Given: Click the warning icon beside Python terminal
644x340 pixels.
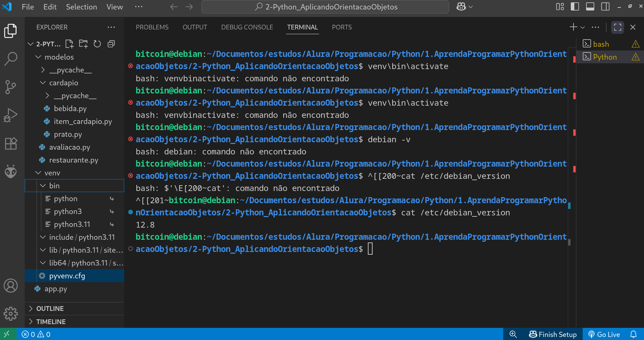Looking at the screenshot, I should coord(636,57).
